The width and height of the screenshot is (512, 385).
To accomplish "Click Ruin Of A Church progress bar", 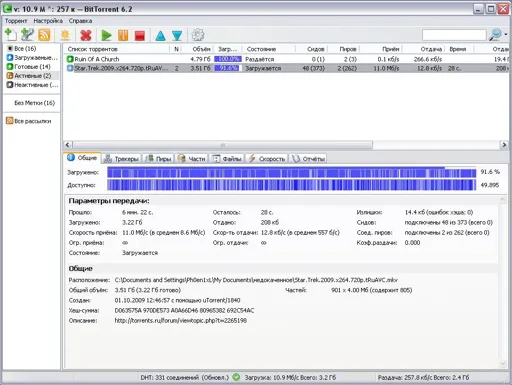I will tap(227, 59).
